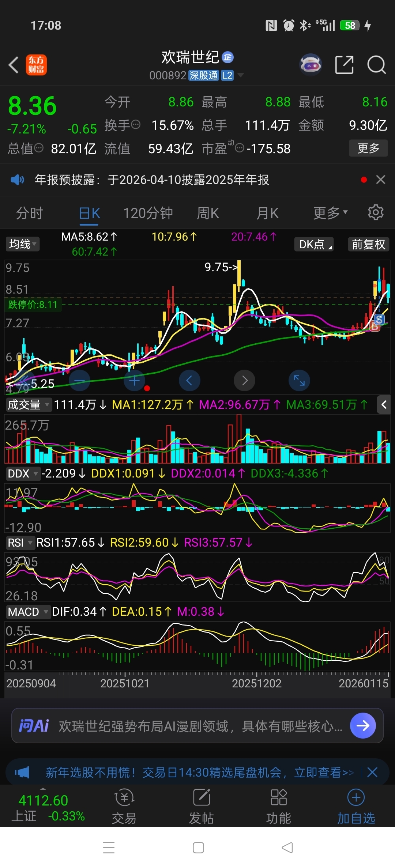Tap the 深股通 badge
The image size is (395, 868).
[204, 75]
